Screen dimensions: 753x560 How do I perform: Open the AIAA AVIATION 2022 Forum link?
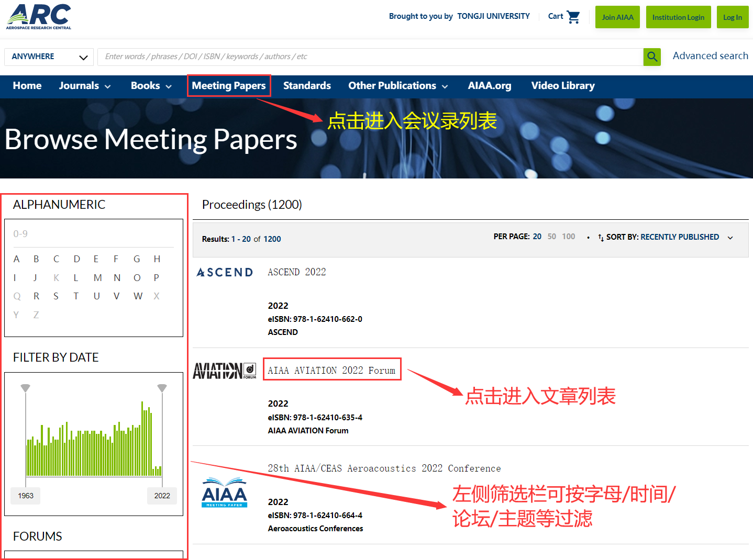point(331,371)
